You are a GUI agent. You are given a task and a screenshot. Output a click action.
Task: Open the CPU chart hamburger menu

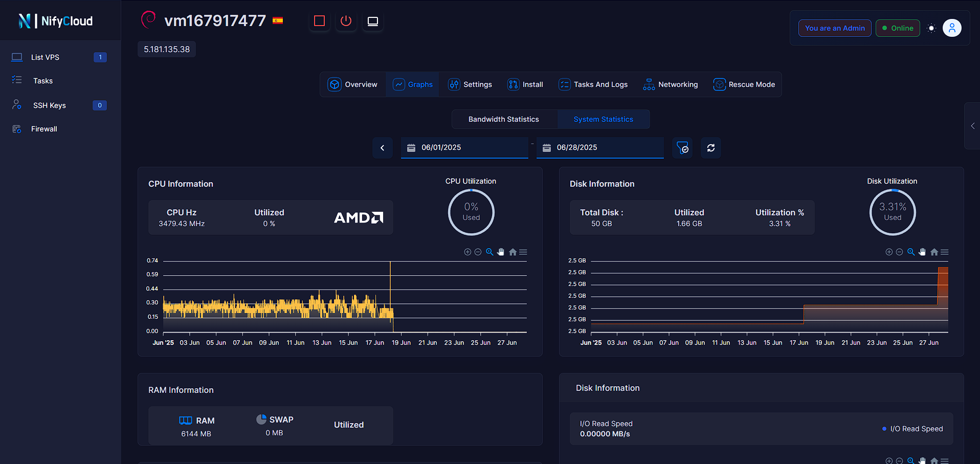tap(523, 252)
